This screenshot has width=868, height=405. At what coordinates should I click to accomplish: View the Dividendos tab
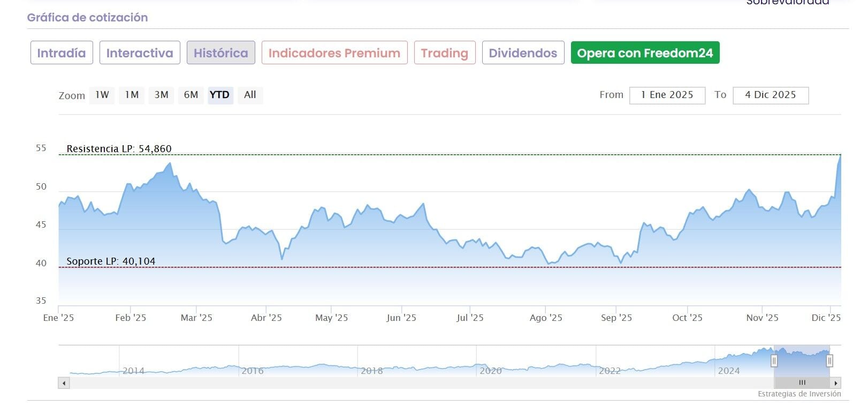523,53
